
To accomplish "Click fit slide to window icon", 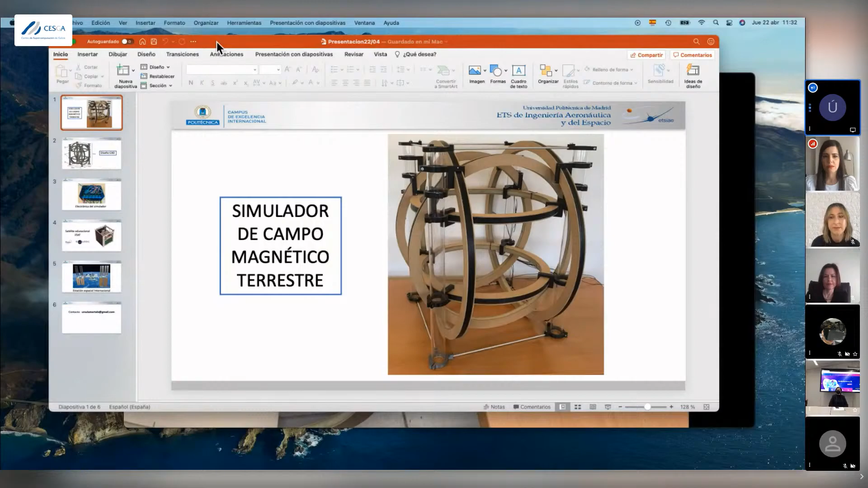I will [707, 407].
